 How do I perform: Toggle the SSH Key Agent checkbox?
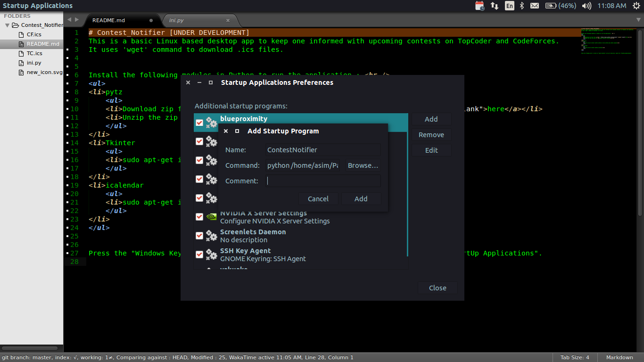(199, 255)
